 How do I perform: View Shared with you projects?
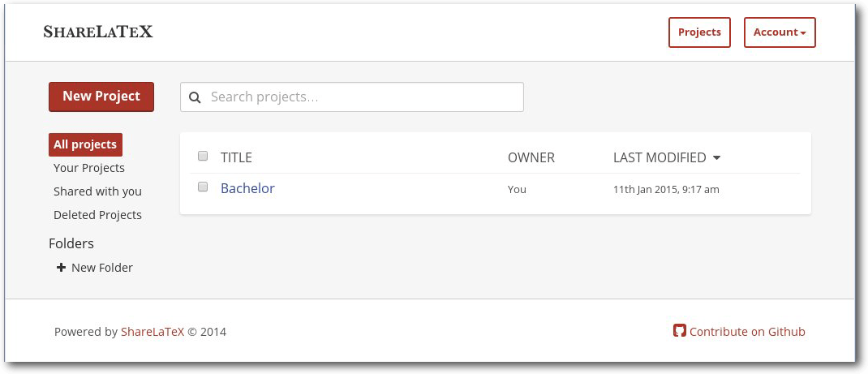pyautogui.click(x=97, y=191)
